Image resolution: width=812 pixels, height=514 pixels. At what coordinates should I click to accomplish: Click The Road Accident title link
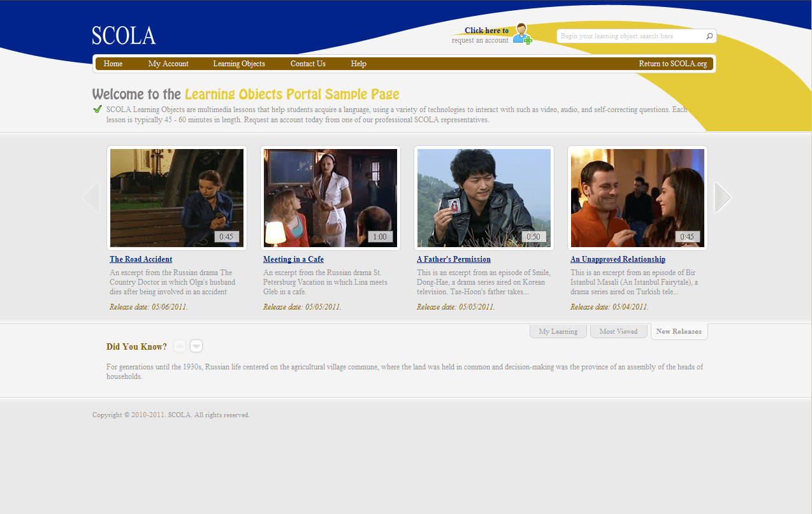141,259
